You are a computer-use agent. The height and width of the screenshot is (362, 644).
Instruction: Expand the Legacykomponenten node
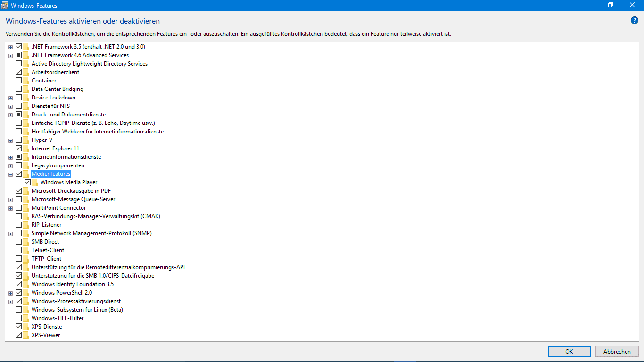tap(10, 166)
